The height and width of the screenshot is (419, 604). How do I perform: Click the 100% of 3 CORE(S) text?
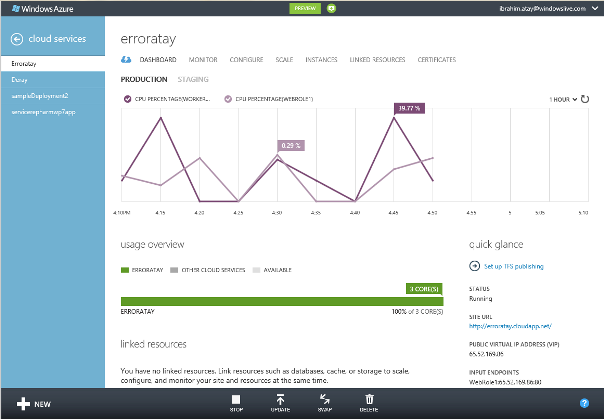click(417, 312)
